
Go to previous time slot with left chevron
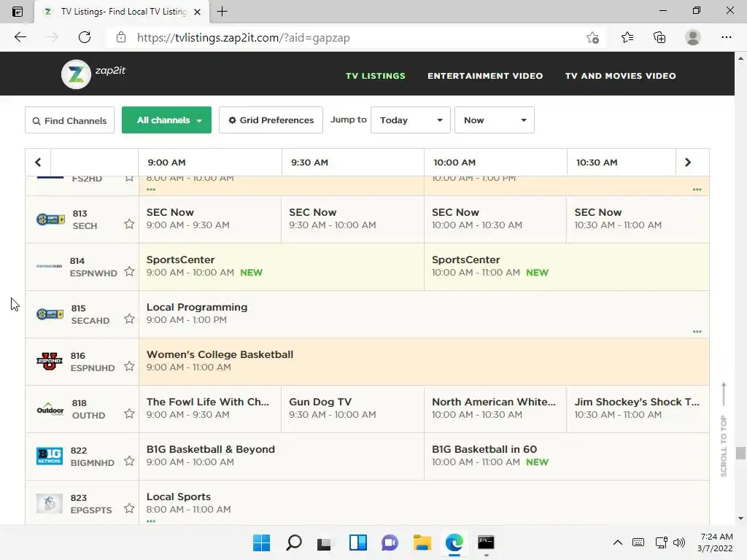[x=38, y=163]
